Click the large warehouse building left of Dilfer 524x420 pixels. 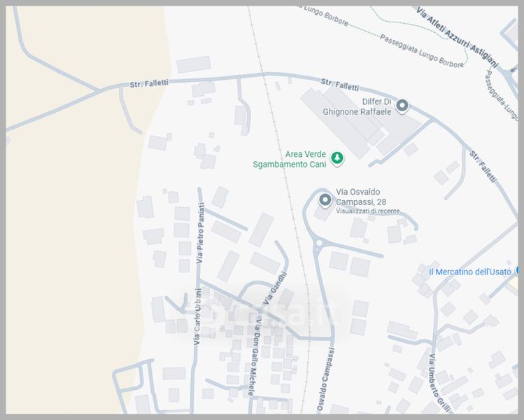336,122
